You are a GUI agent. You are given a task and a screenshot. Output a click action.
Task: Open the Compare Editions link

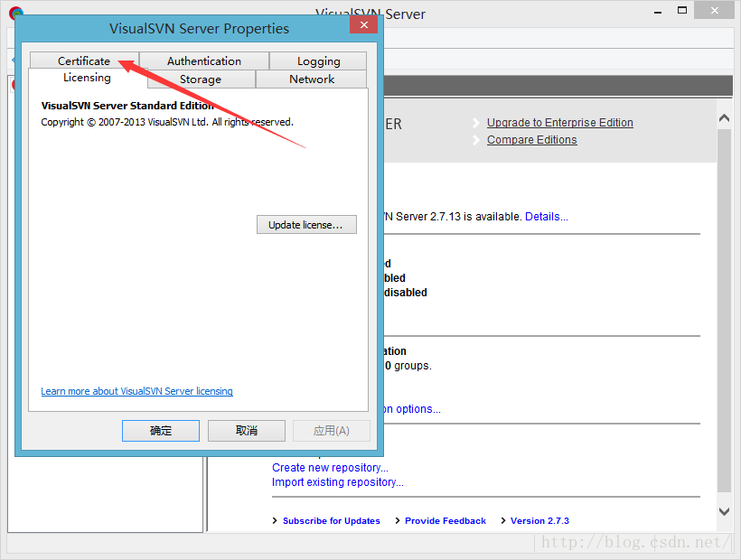tap(531, 140)
